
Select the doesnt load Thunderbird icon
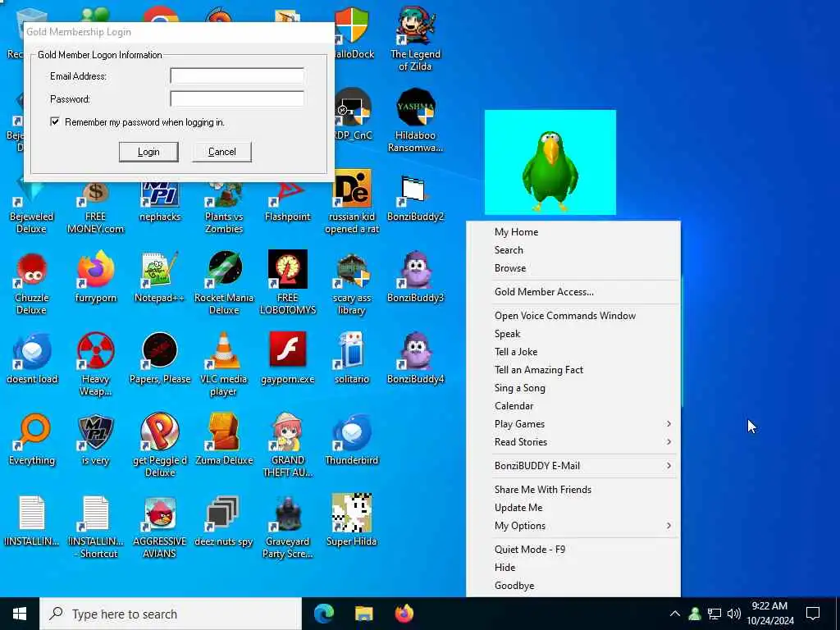[x=32, y=358]
